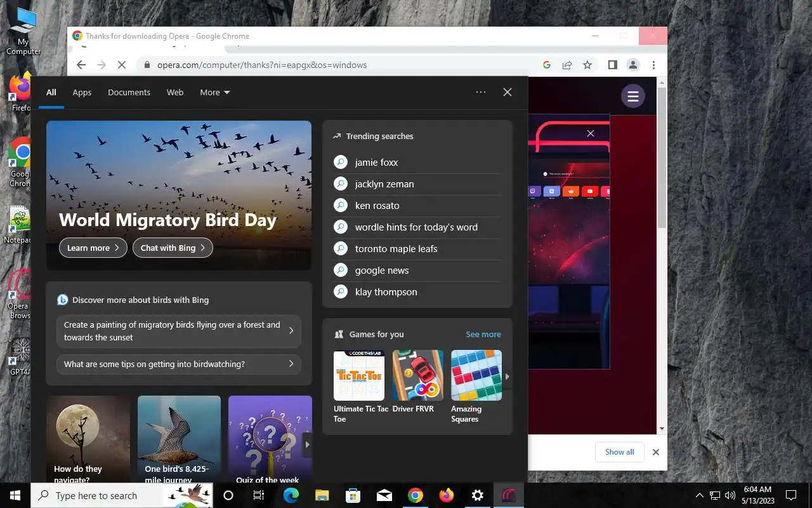812x508 pixels.
Task: Search trending topic klay thompson
Action: pyautogui.click(x=417, y=292)
